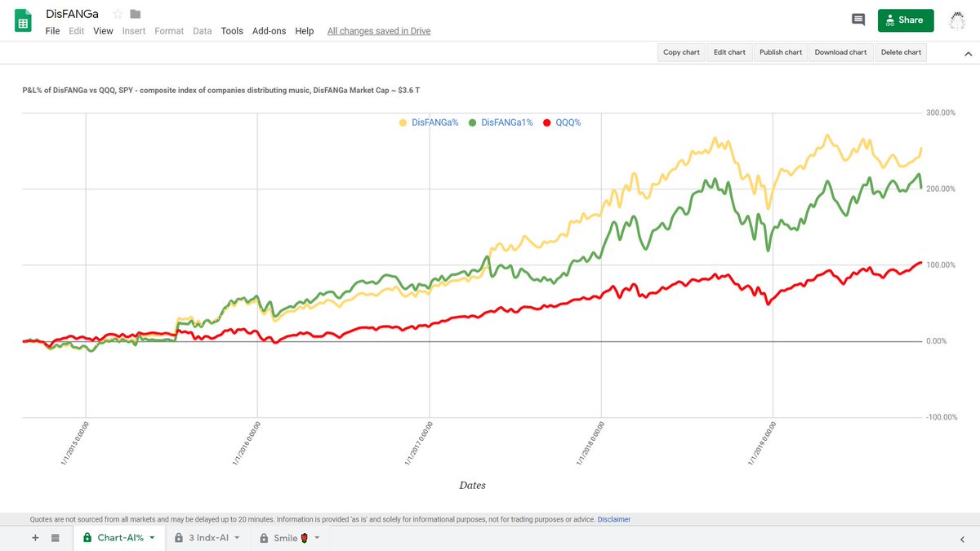
Task: Click the 0.00% axis label
Action: click(x=935, y=341)
